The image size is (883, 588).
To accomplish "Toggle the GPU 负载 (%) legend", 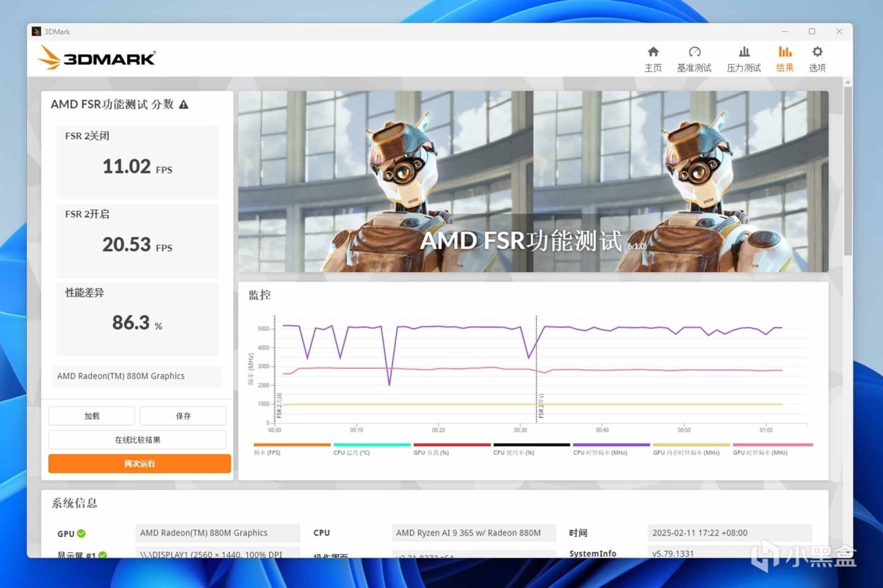I will [x=452, y=449].
